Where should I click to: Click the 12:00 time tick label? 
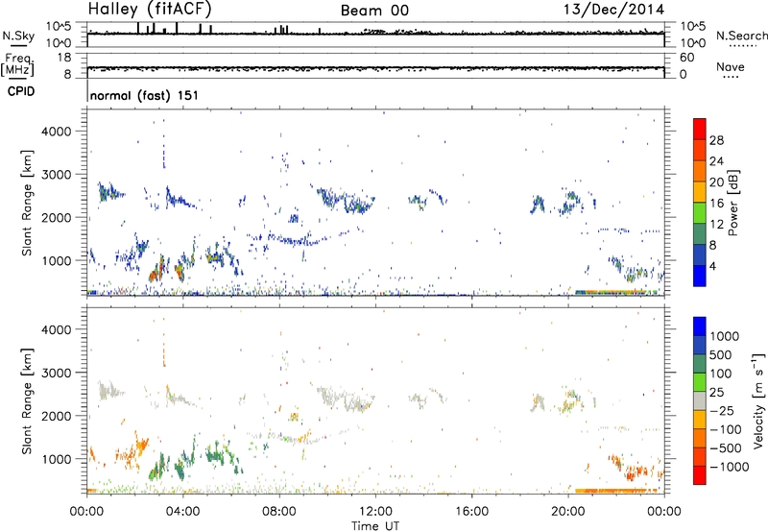click(375, 512)
